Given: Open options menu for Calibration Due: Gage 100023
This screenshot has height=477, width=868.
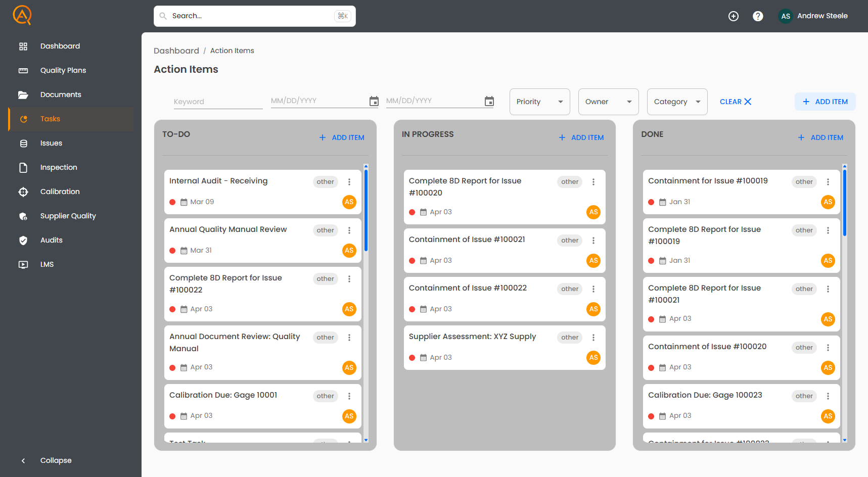Looking at the screenshot, I should 828,396.
